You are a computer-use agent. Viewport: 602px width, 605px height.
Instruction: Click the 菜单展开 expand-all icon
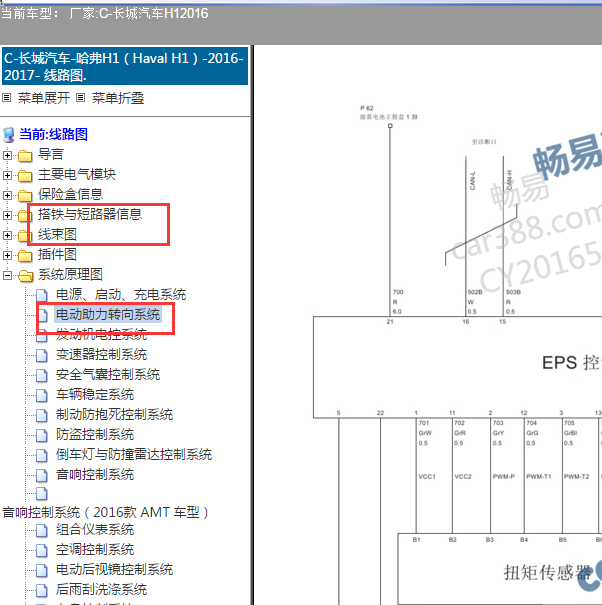(x=6, y=98)
